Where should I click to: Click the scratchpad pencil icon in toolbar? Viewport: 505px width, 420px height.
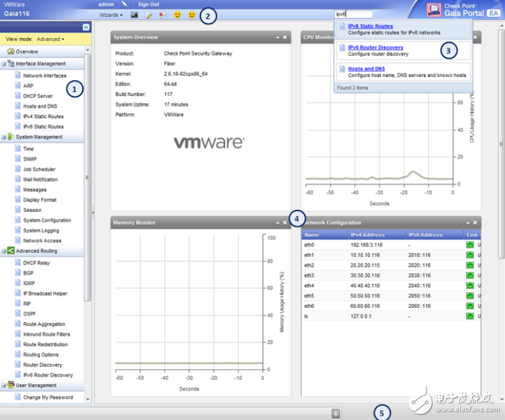(149, 14)
